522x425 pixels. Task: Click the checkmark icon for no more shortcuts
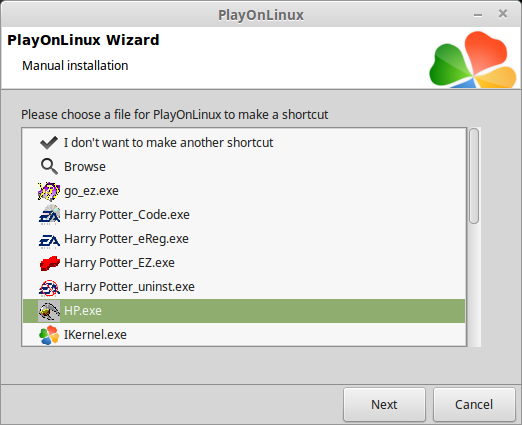(49, 143)
